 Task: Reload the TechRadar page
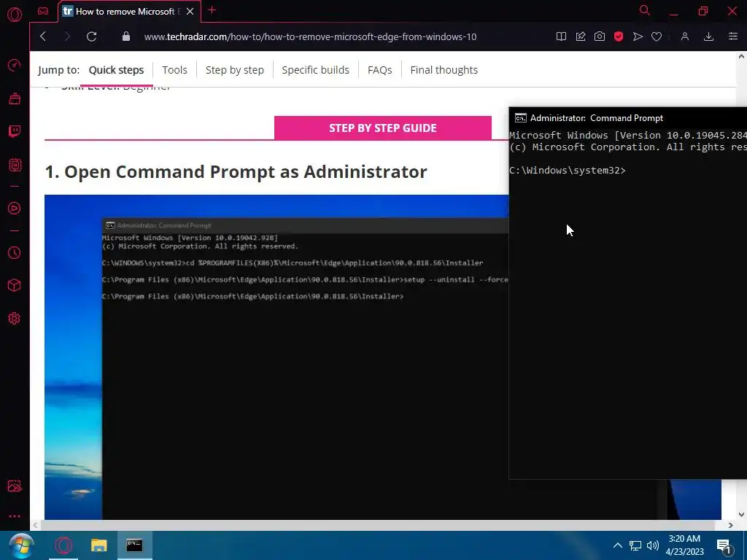point(91,36)
